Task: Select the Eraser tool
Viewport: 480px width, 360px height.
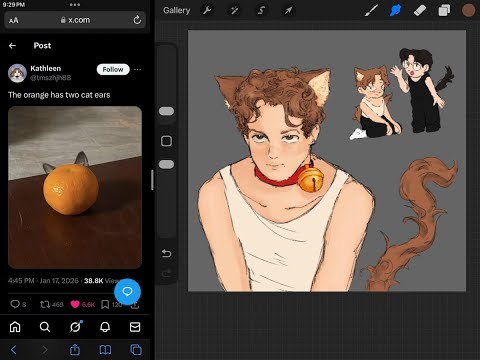Action: [420, 10]
